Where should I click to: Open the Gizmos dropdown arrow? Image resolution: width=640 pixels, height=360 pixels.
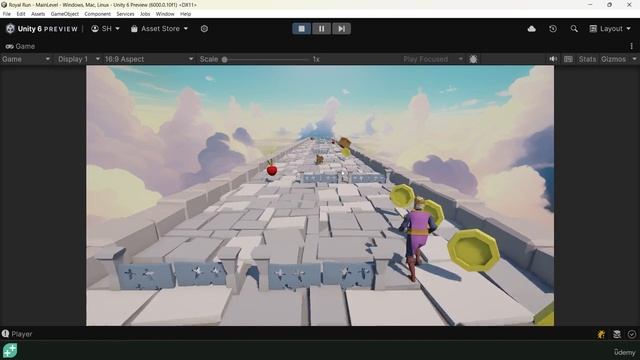click(x=634, y=59)
